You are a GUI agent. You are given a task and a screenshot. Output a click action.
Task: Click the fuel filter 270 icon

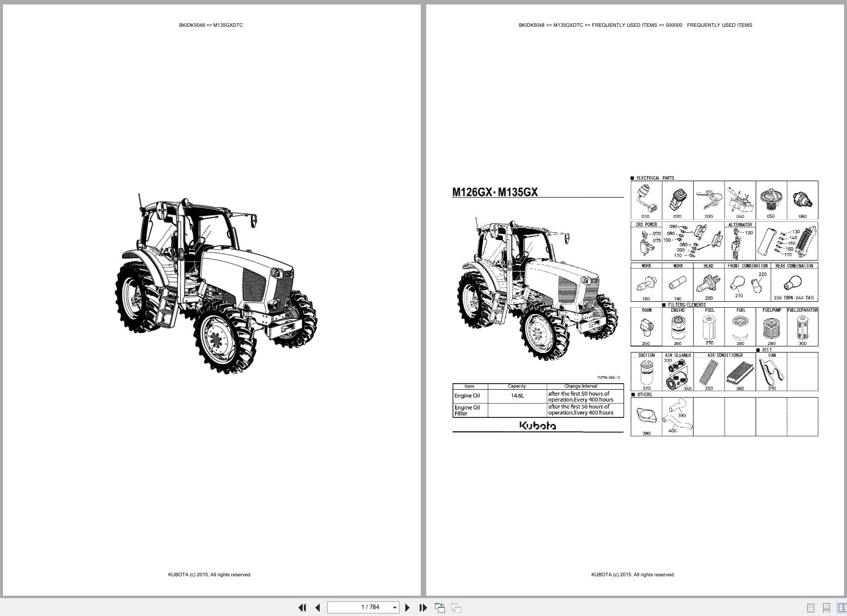click(x=710, y=327)
